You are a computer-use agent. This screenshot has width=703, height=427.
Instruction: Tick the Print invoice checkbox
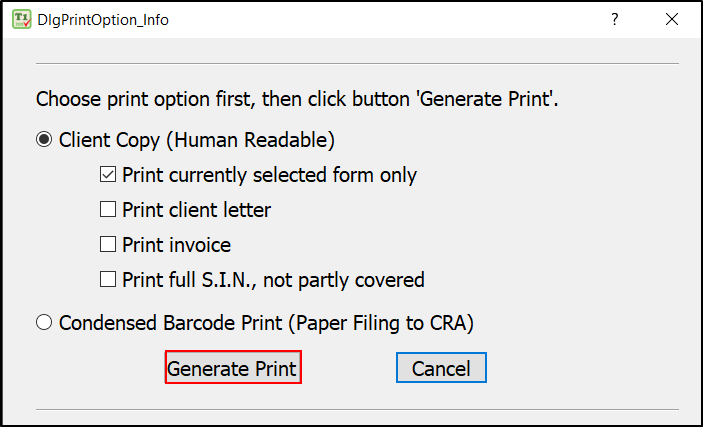click(x=108, y=244)
